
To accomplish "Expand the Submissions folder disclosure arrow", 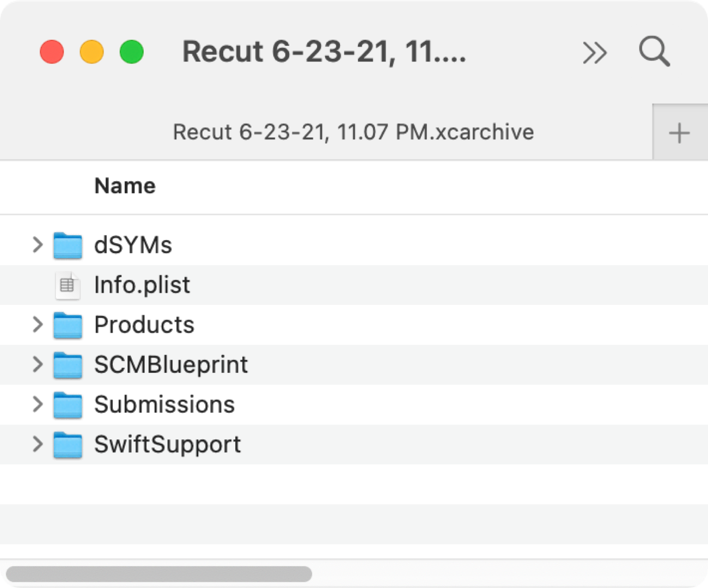I will (x=37, y=404).
